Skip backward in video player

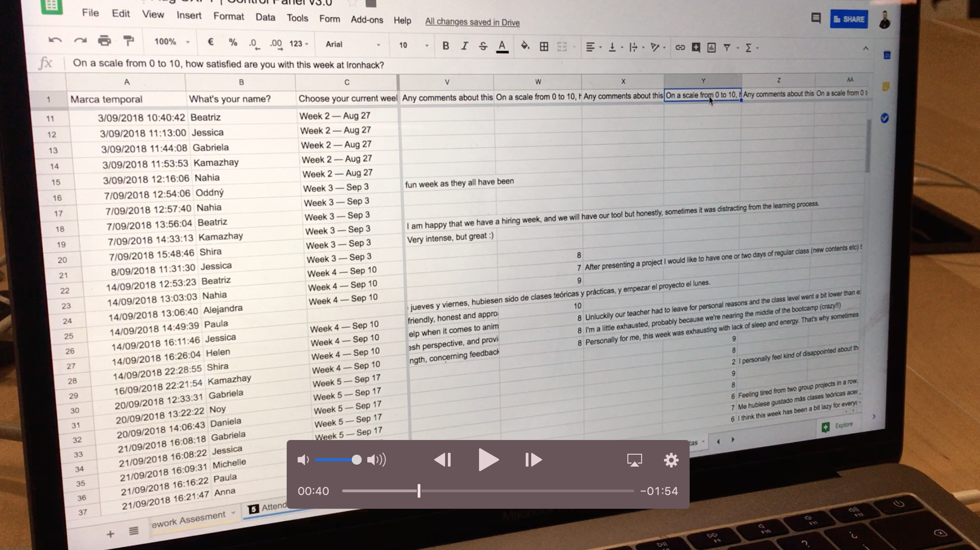pos(442,460)
